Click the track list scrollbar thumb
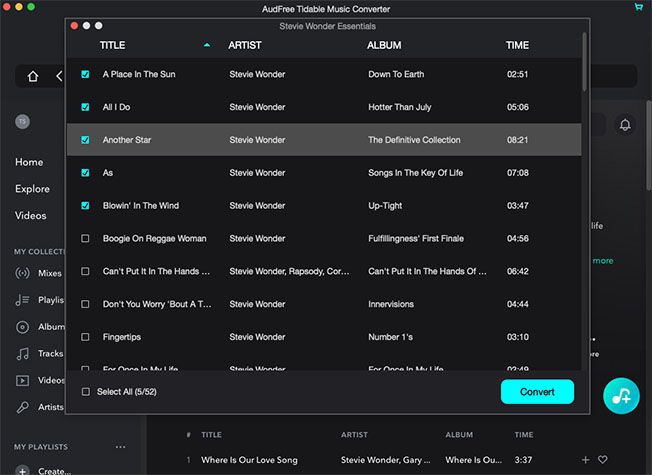This screenshot has width=652, height=475. tap(585, 62)
